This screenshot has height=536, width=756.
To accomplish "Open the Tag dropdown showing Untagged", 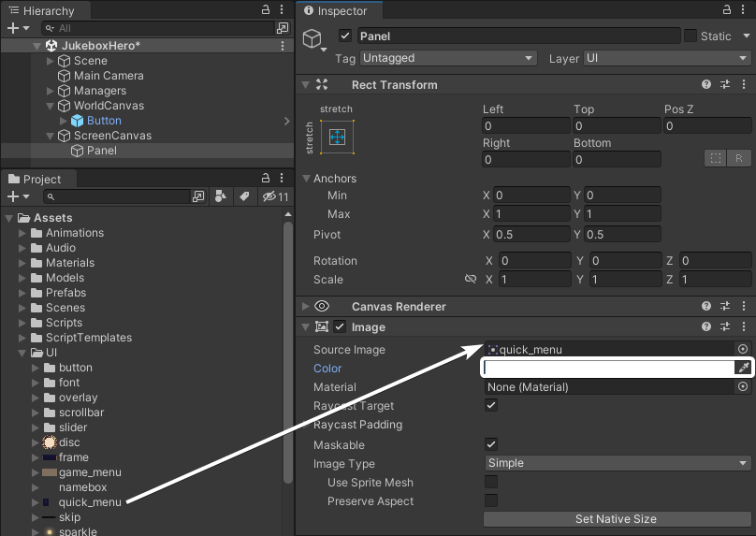I will point(448,58).
